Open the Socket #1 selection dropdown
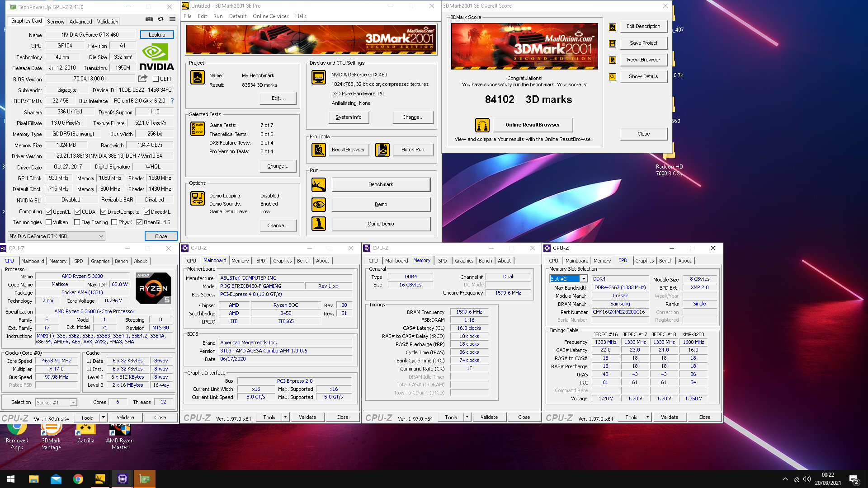Screen dimensions: 868x488 (x=56, y=402)
